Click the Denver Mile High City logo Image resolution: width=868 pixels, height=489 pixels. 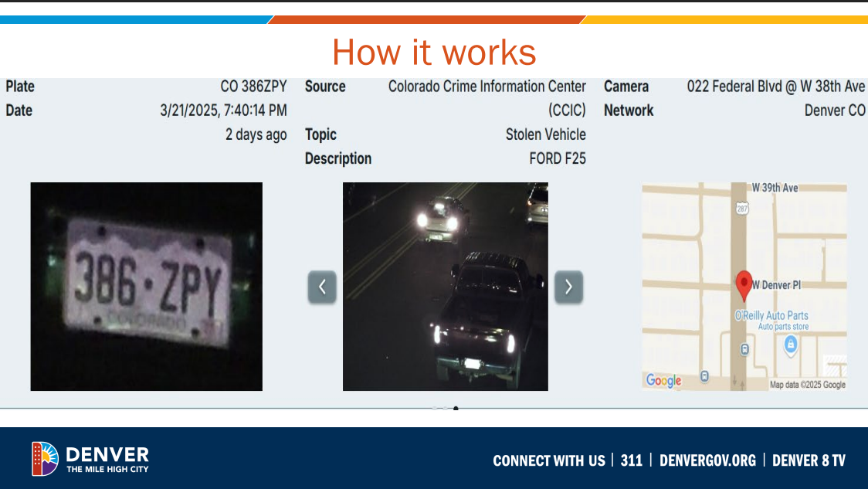click(89, 460)
